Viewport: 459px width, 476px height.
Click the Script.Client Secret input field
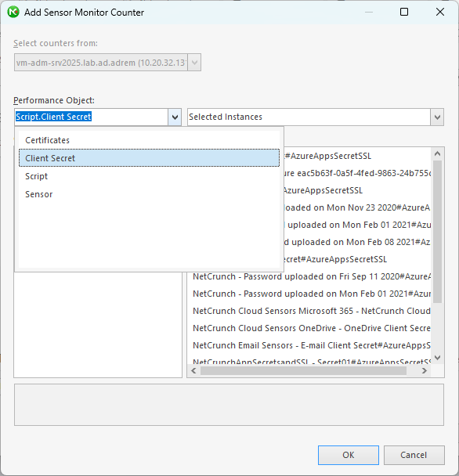(92, 117)
